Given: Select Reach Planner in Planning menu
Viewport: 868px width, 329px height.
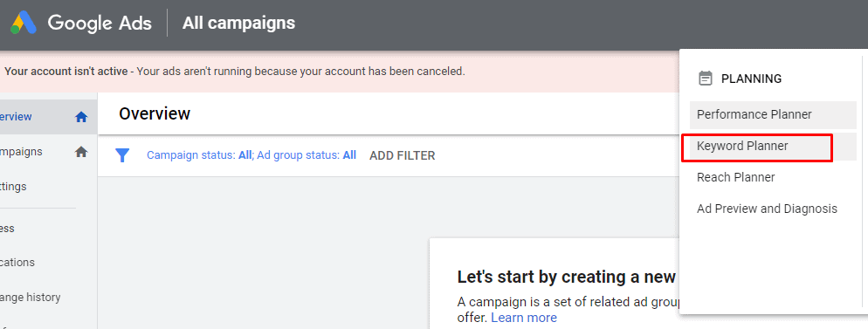Looking at the screenshot, I should [x=735, y=177].
